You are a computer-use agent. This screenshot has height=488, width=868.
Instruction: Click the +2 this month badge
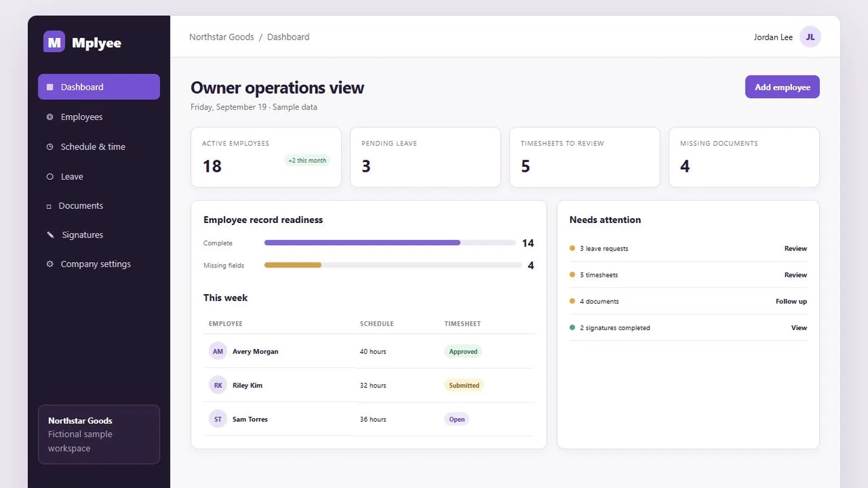point(307,160)
